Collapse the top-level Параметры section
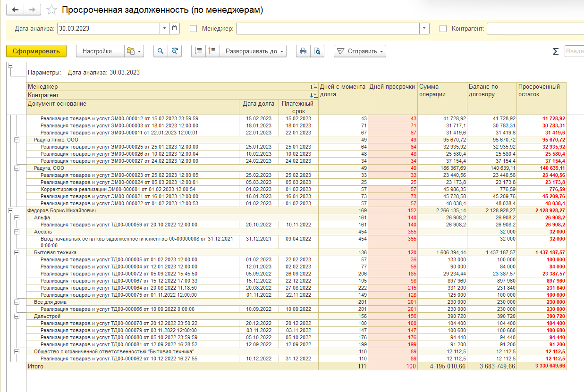The width and height of the screenshot is (584, 392). [x=10, y=66]
